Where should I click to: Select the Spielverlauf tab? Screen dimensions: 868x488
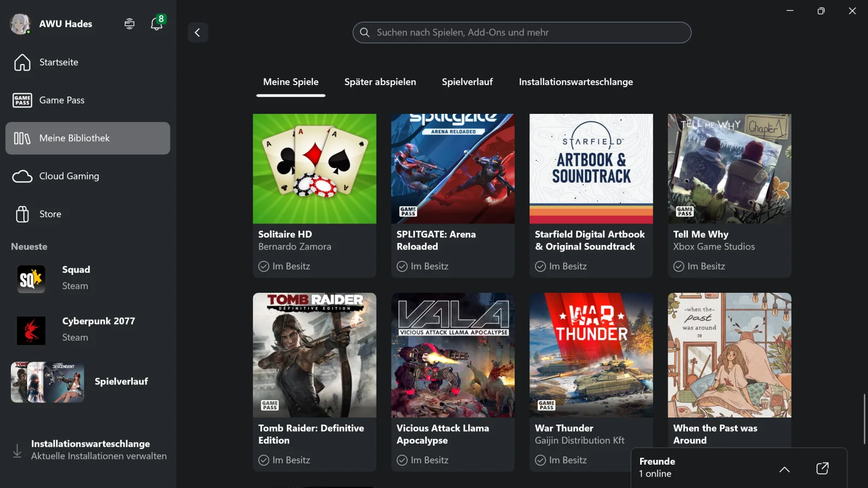467,82
